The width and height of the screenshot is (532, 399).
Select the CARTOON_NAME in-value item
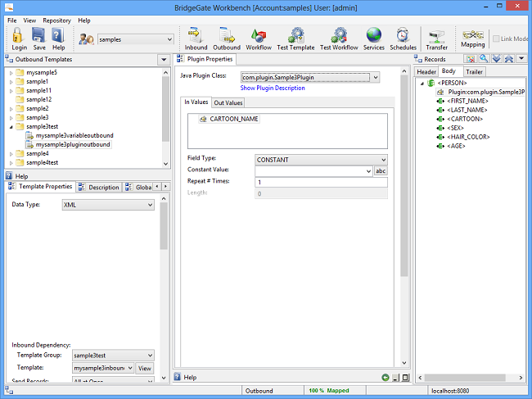229,119
